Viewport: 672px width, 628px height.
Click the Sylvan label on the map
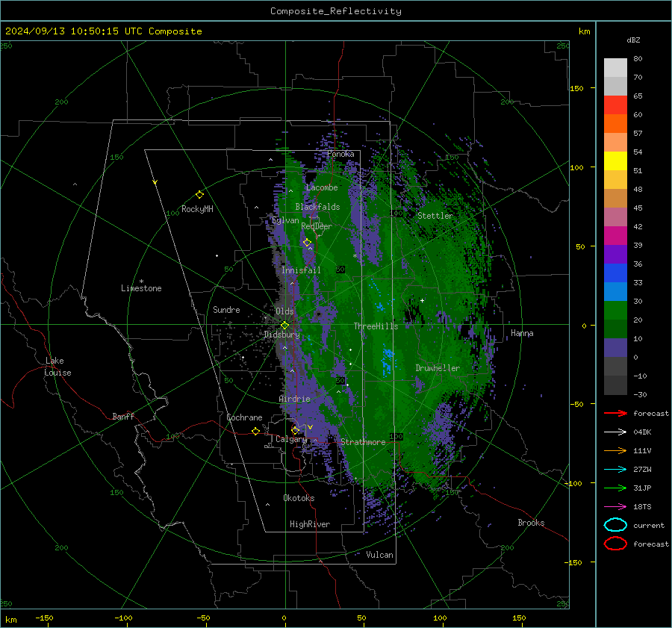[x=285, y=220]
